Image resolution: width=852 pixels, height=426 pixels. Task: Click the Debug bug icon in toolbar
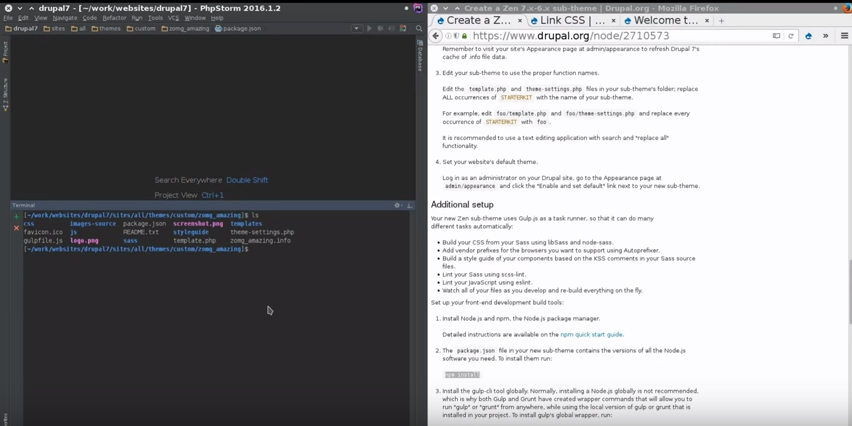tap(380, 28)
